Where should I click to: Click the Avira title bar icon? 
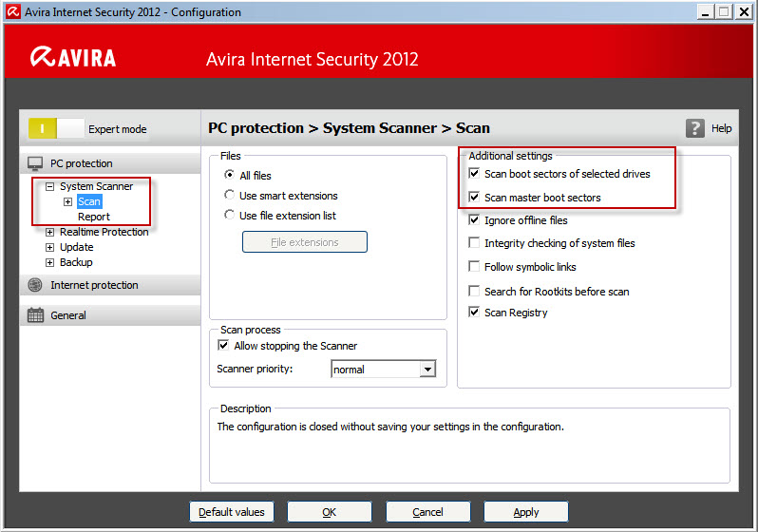13,11
